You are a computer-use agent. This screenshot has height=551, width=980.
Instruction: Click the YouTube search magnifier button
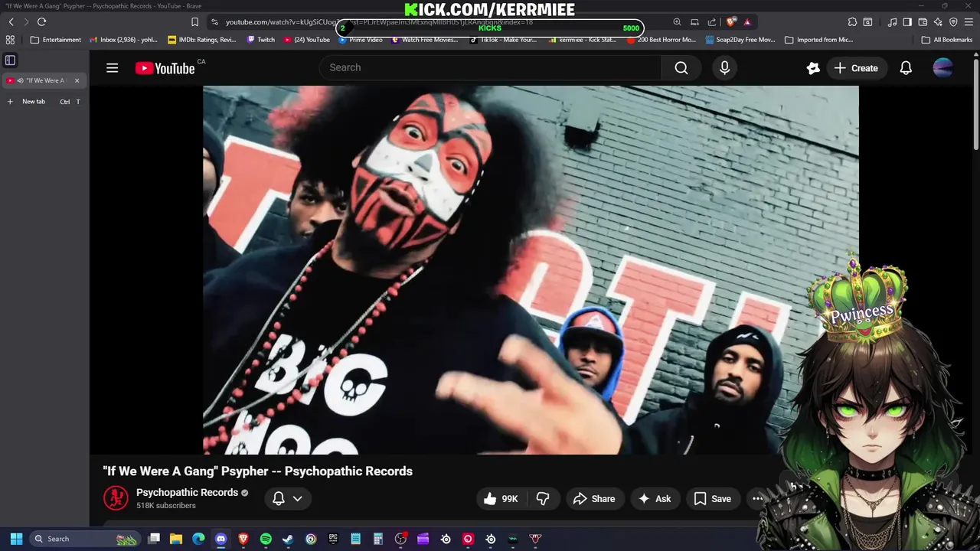[681, 68]
